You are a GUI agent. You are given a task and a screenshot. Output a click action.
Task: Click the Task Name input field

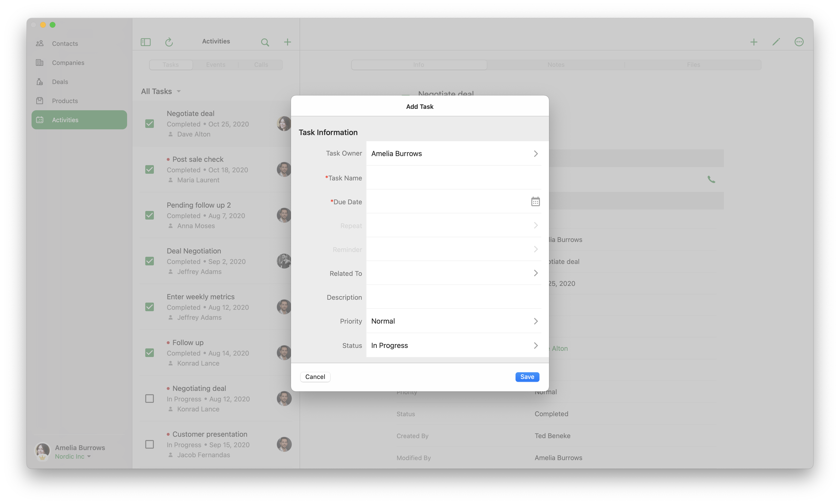click(x=453, y=178)
